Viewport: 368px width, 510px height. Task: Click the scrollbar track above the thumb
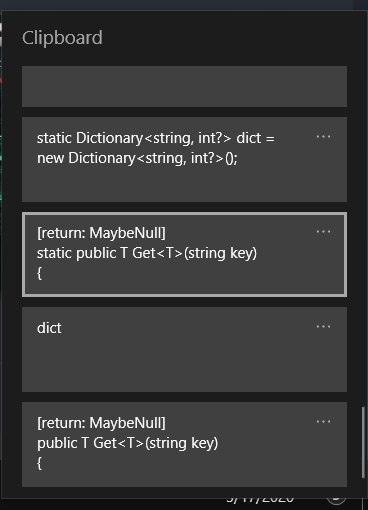click(x=363, y=233)
